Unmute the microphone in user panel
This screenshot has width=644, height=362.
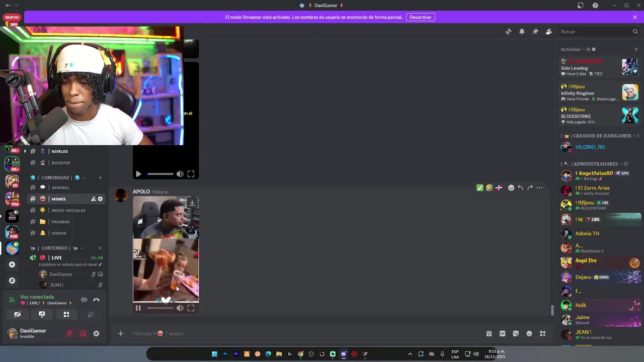(x=69, y=333)
